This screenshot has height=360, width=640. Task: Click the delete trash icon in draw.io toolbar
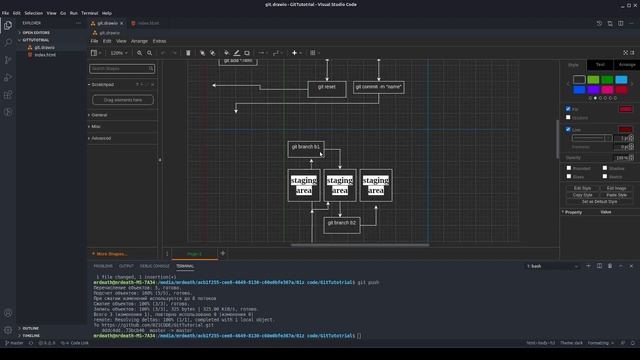point(188,53)
